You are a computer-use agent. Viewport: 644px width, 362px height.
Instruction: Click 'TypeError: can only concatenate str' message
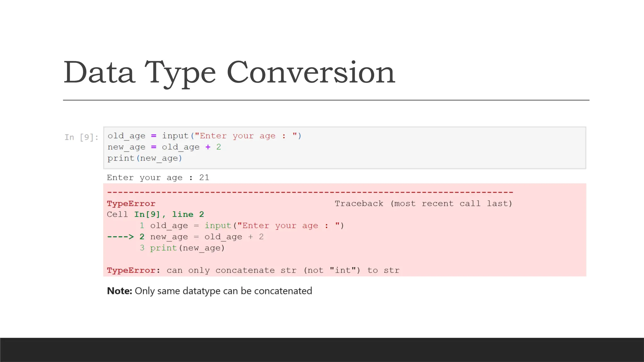[x=253, y=270]
